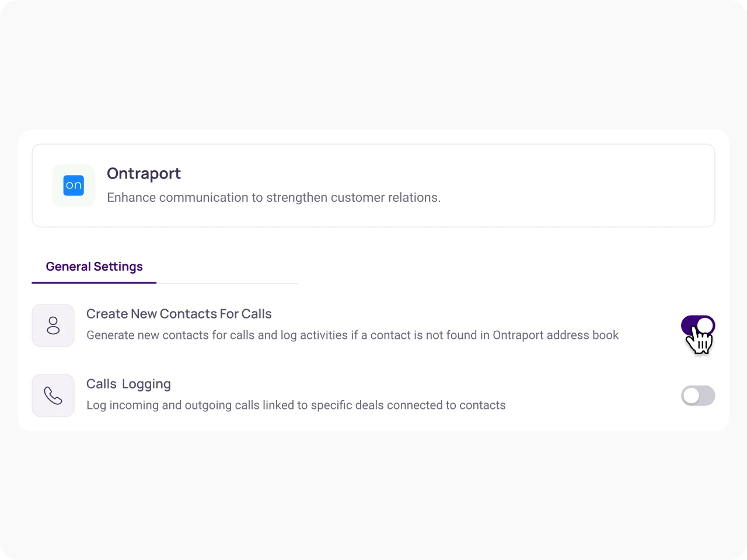Enable the Calls Logging toggle
This screenshot has width=747, height=560.
(698, 395)
